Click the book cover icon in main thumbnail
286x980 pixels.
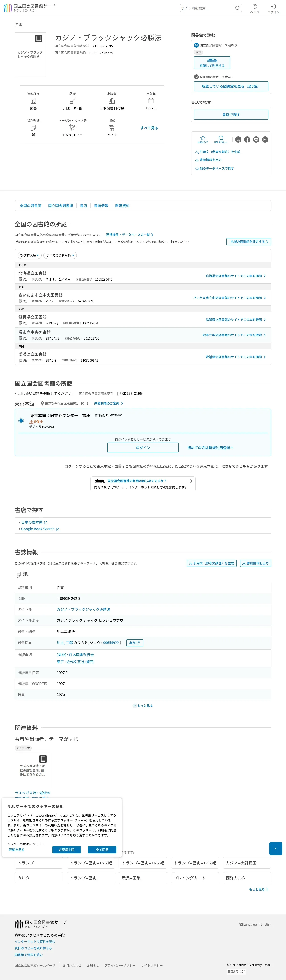(38, 39)
